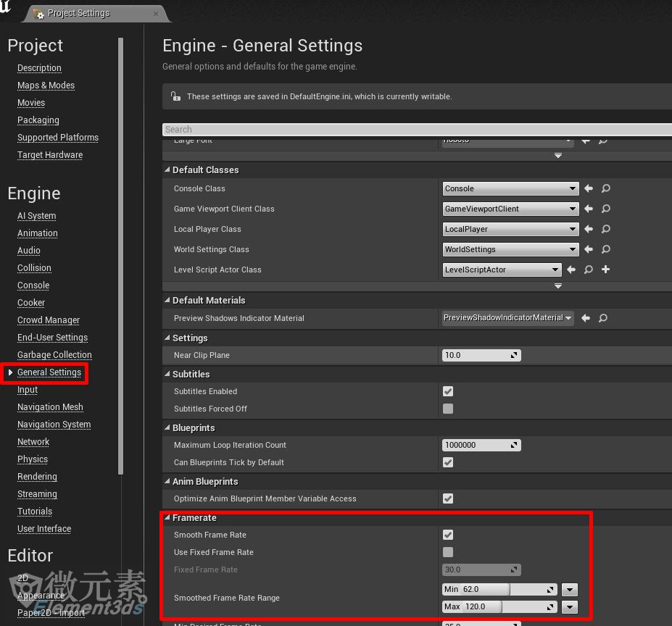Open AI System engine settings

[x=36, y=216]
